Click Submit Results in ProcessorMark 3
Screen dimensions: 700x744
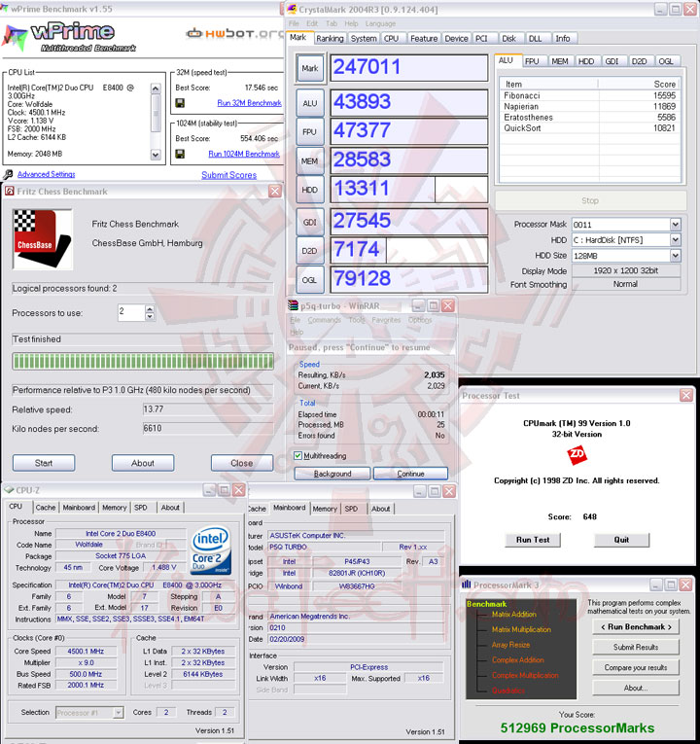[x=636, y=647]
